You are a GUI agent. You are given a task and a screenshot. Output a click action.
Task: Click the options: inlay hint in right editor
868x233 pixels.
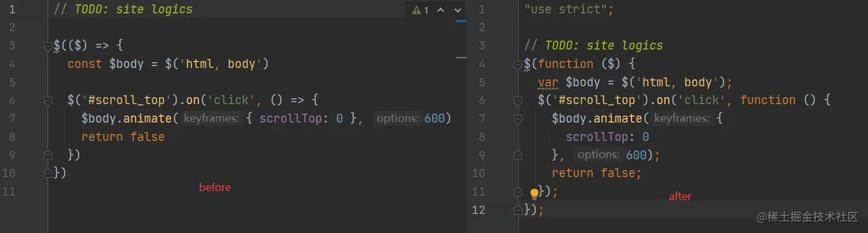point(598,155)
